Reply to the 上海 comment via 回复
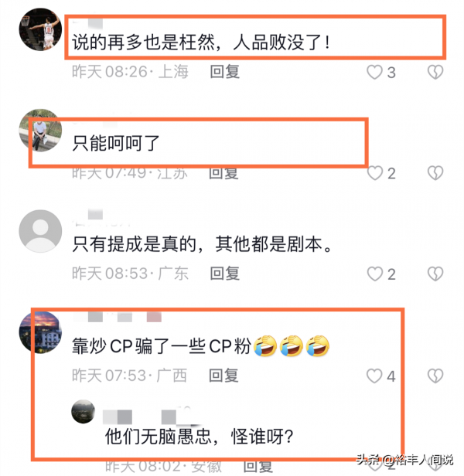The image size is (464, 476). click(x=225, y=72)
